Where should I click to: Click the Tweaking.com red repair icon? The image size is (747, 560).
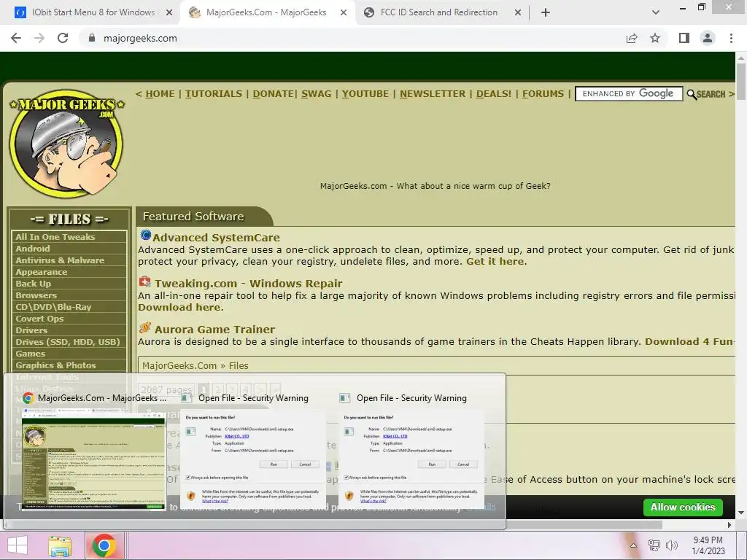(x=145, y=281)
